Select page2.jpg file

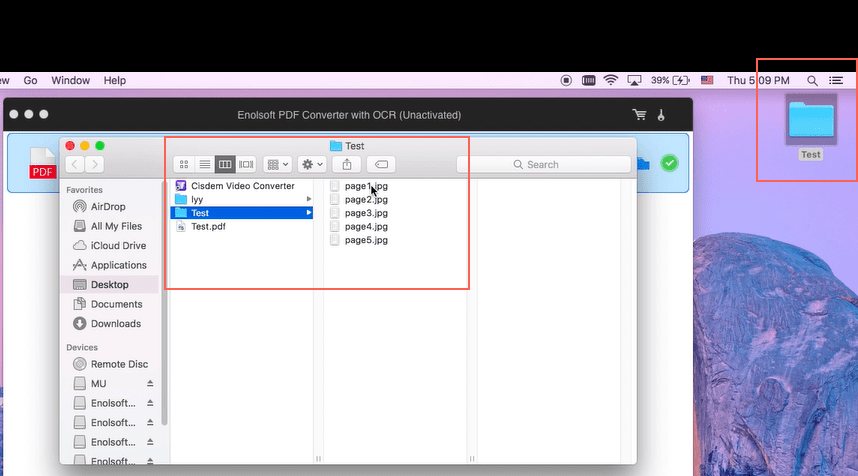pyautogui.click(x=366, y=199)
